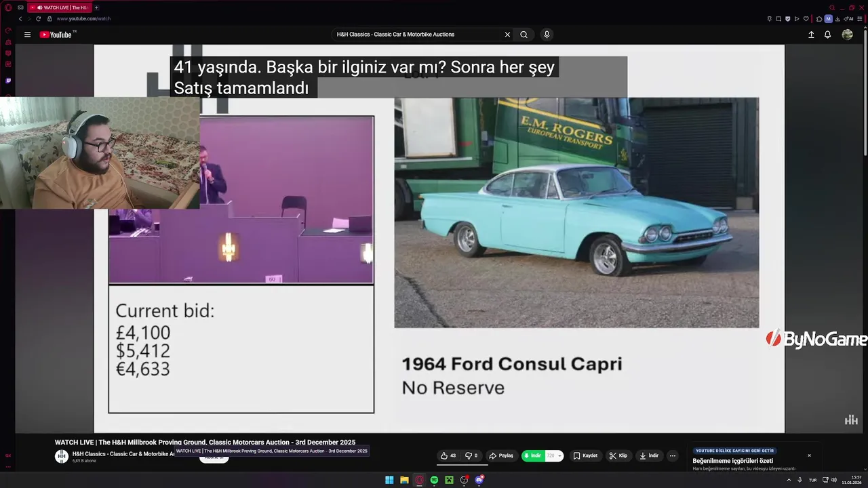Image resolution: width=868 pixels, height=488 pixels.
Task: Expand the 720 quality dropdown
Action: (x=555, y=455)
